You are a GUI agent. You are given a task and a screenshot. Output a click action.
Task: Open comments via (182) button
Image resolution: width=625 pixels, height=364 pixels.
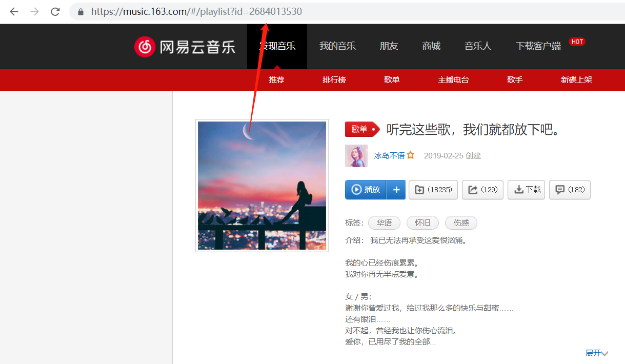click(x=570, y=190)
